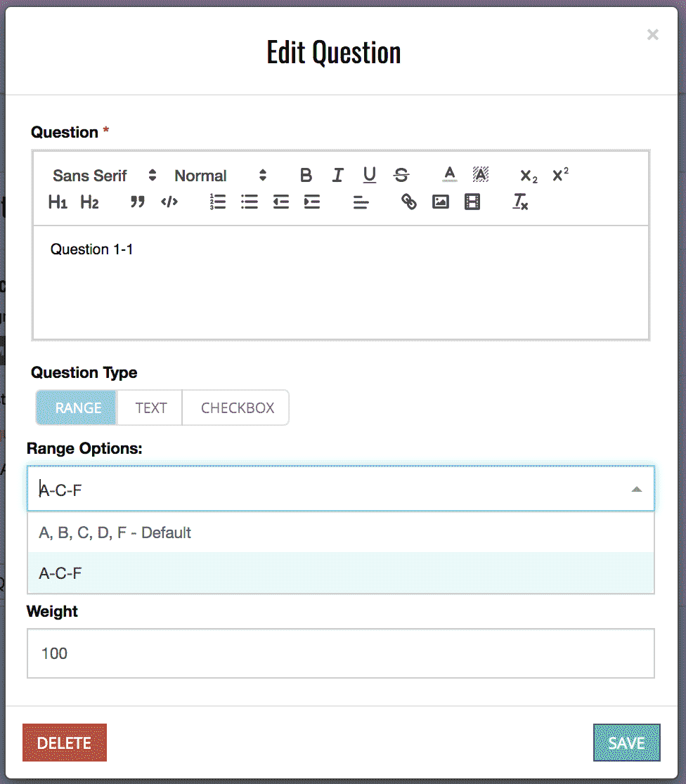Choose the A-C-F option in the list
Viewport: 686px width, 784px height.
coord(341,573)
